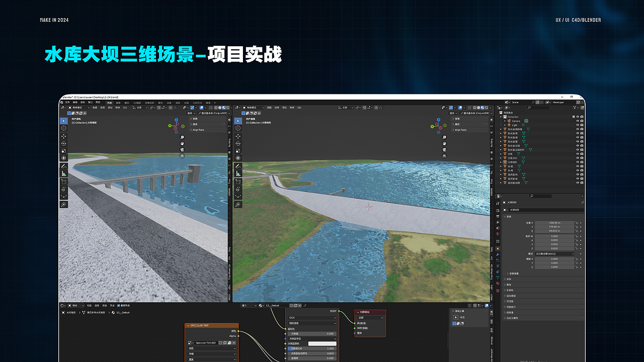
Task: Hide Light using its eye icon
Action: click(x=578, y=125)
